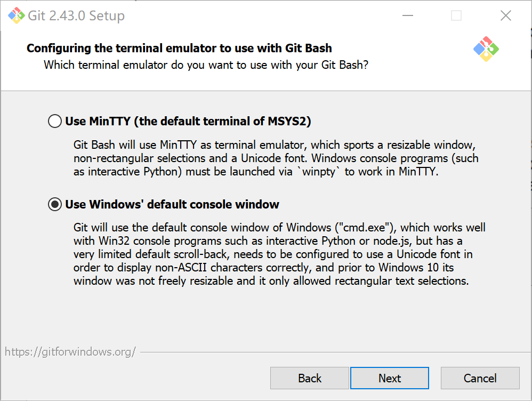This screenshot has width=532, height=401.
Task: Click the Git logo in the header panel
Action: [486, 49]
